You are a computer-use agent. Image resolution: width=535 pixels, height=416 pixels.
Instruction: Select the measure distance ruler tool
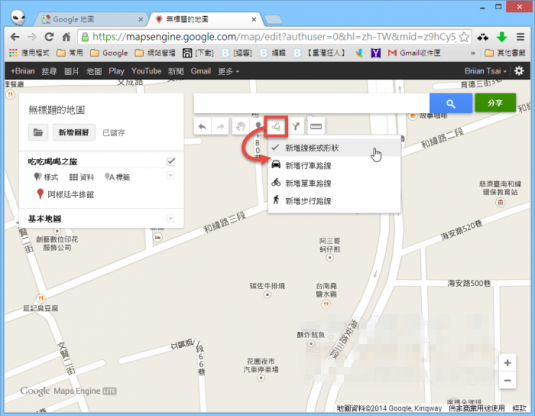(316, 127)
